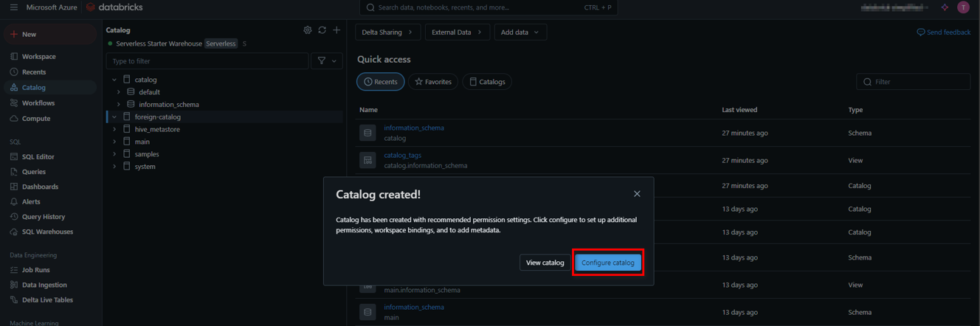Open the Send feedback link
980x326 pixels.
click(x=944, y=32)
